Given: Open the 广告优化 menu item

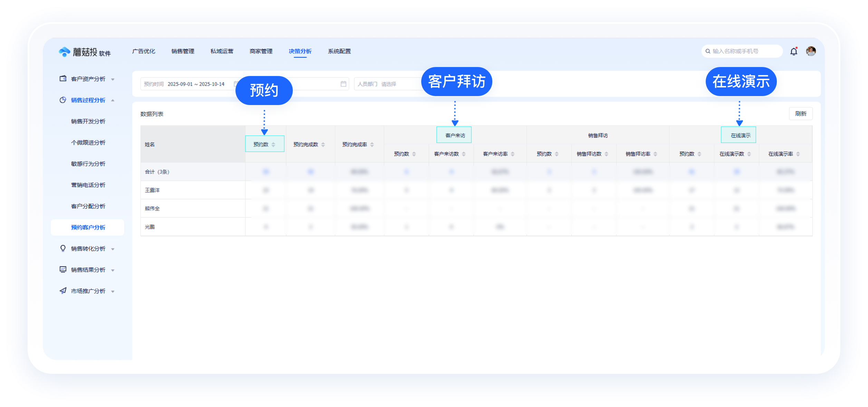Looking at the screenshot, I should click(143, 51).
